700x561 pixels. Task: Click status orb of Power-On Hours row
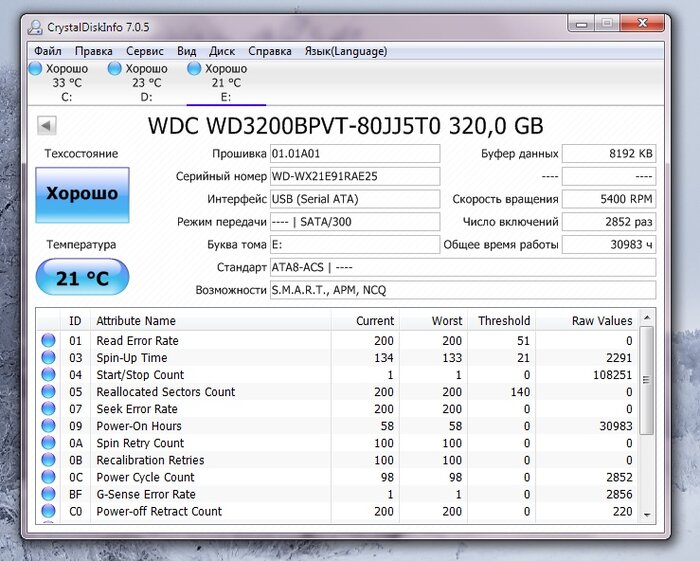point(48,425)
